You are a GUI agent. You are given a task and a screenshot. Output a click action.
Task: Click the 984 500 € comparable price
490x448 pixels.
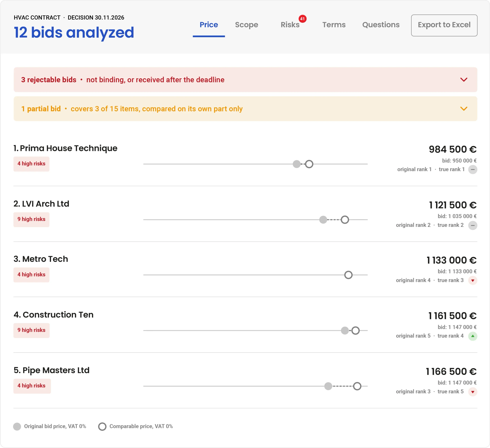tap(452, 149)
